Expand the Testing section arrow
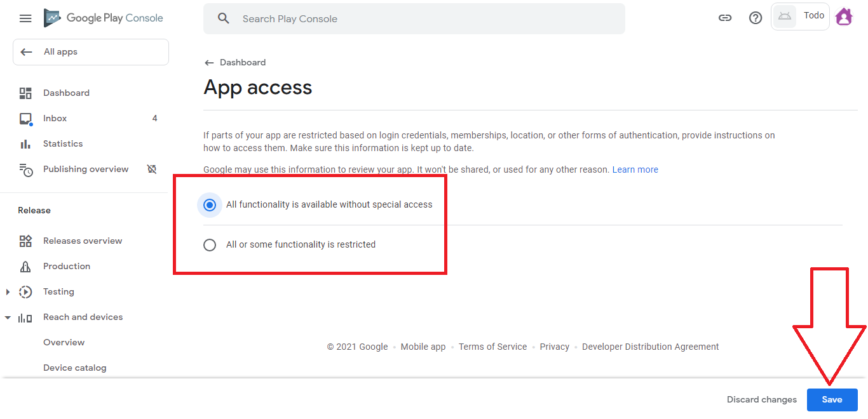This screenshot has width=868, height=419. 8,292
